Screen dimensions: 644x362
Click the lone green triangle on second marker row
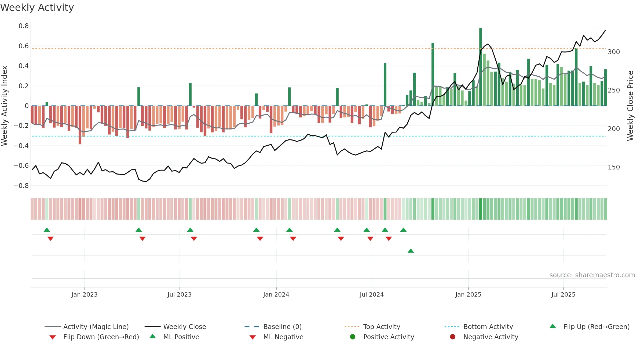point(411,251)
